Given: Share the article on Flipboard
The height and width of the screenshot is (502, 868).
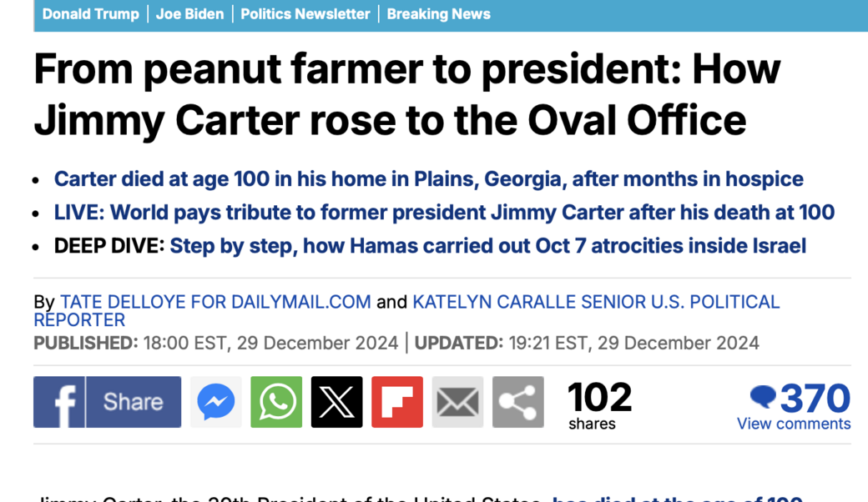Looking at the screenshot, I should (396, 402).
